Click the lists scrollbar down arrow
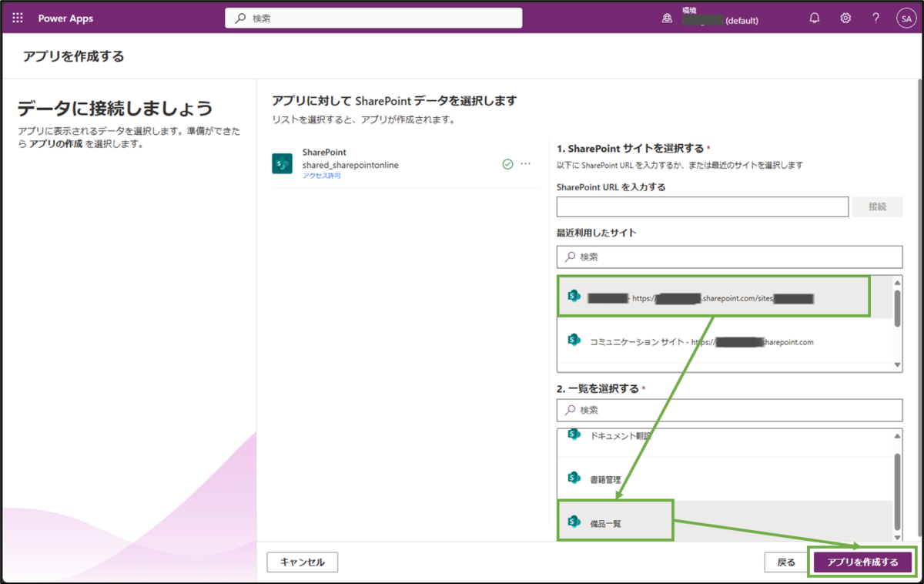Screen dimensions: 924x584 [897, 536]
